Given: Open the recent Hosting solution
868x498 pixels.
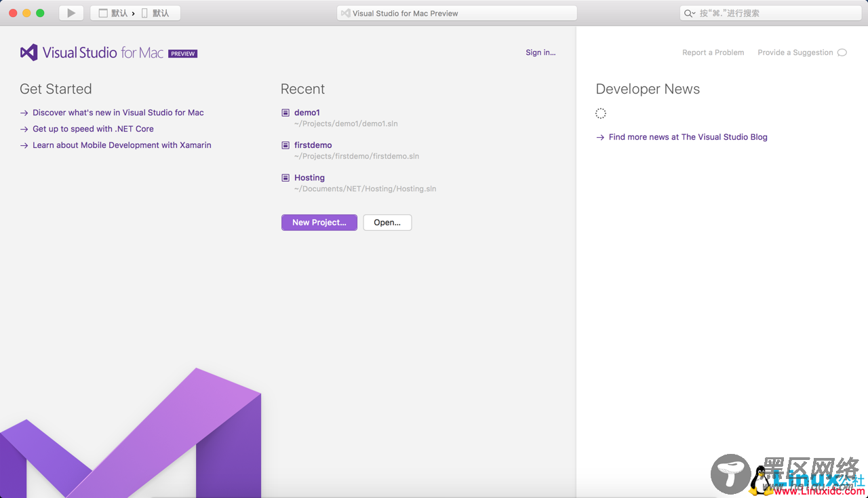Looking at the screenshot, I should 309,178.
